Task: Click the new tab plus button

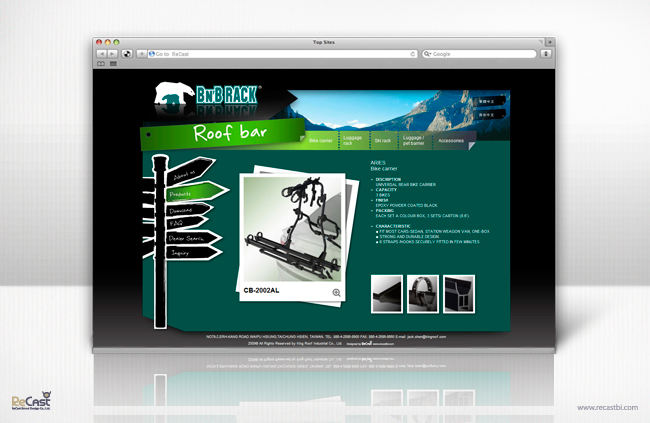Action: (x=550, y=42)
